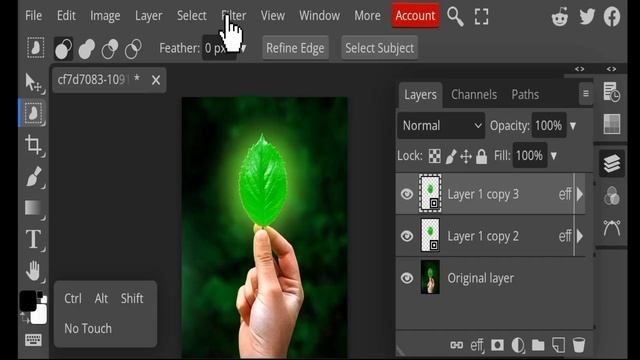Click the link layers icon
This screenshot has height=360, width=640.
[456, 345]
